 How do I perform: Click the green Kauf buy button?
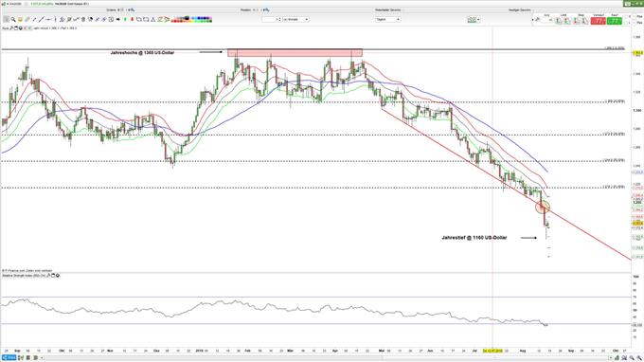614,21
